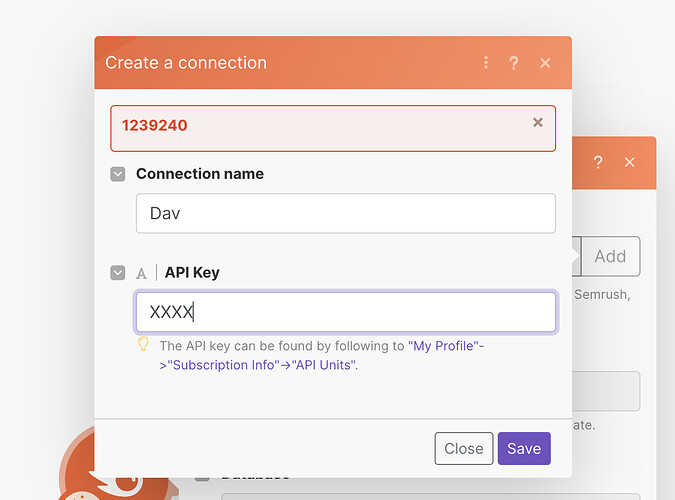Click the 1239240 error code text
675x500 pixels.
click(154, 125)
